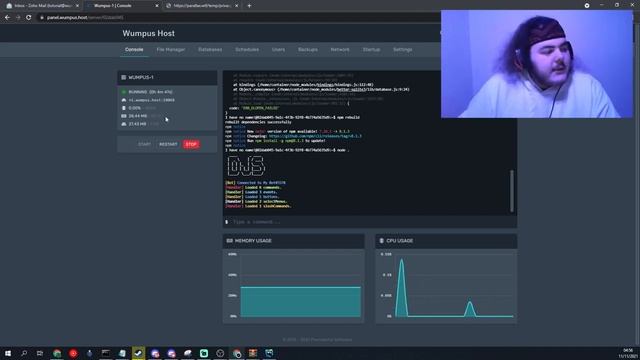Click the server address icon beside wumpus.host
The width and height of the screenshot is (640, 360).
(124, 100)
